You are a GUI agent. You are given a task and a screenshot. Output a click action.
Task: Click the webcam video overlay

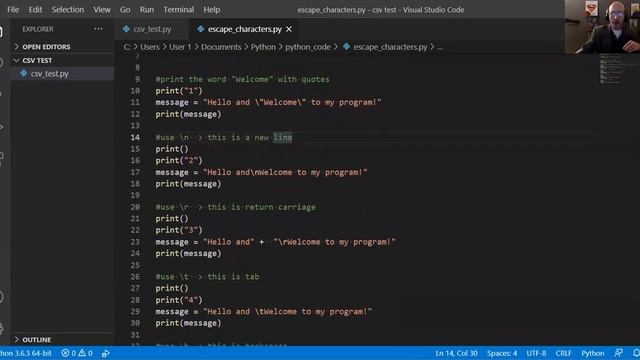(602, 27)
